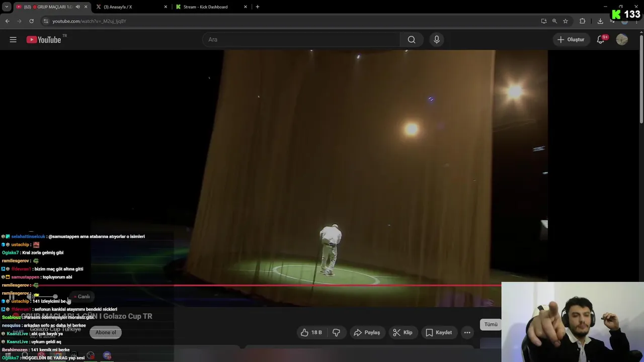Image resolution: width=644 pixels, height=362 pixels.
Task: Open the browser extensions puzzle icon
Action: pos(583,21)
